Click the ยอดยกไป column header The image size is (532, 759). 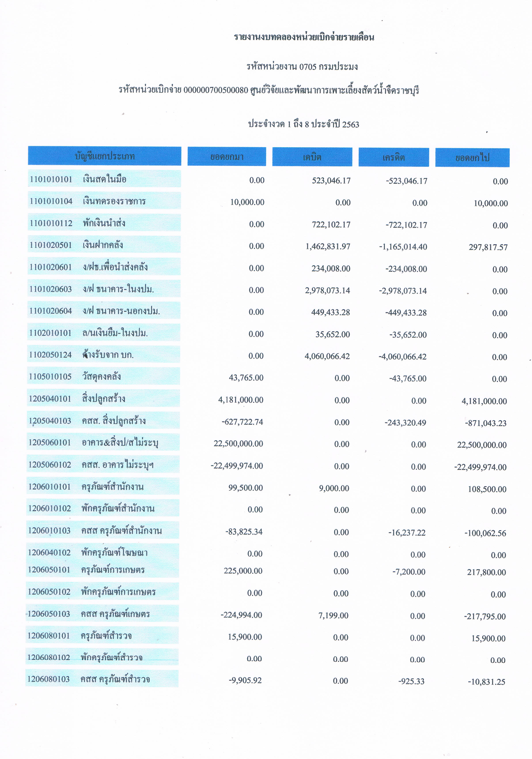[x=472, y=158]
